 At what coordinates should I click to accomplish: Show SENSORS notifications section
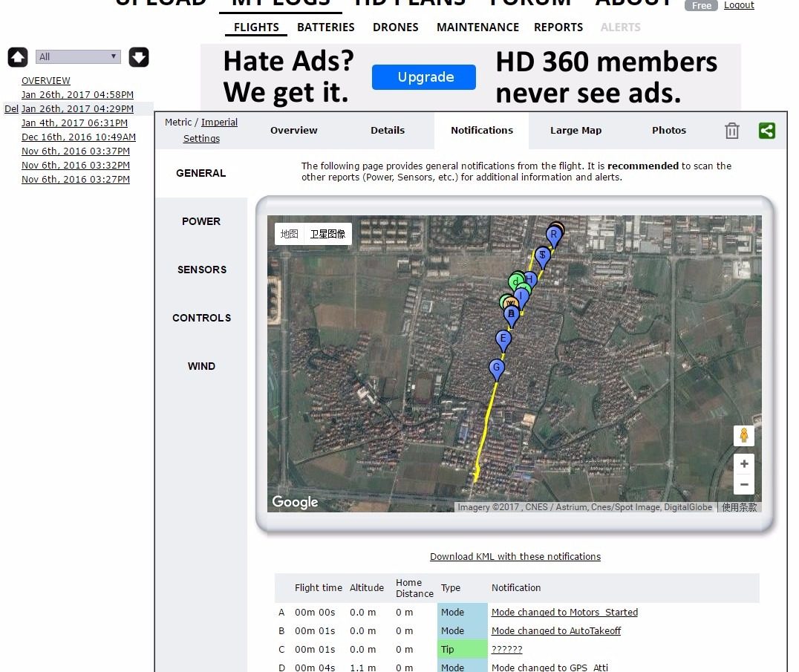click(202, 270)
